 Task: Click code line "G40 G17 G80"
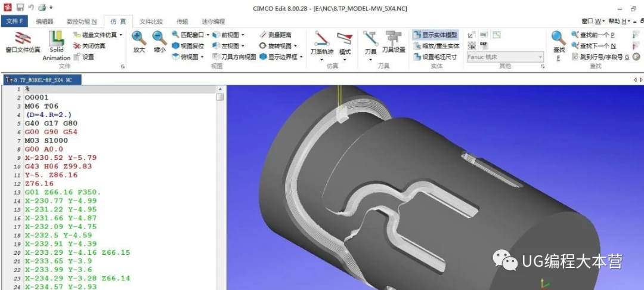coord(51,124)
